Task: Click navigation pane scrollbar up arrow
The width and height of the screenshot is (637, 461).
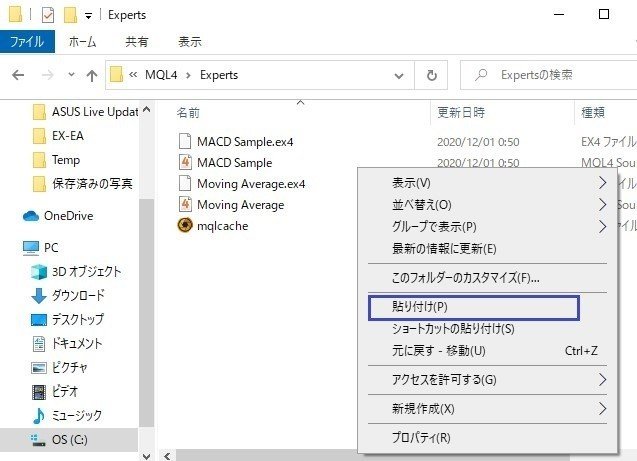Action: point(147,109)
